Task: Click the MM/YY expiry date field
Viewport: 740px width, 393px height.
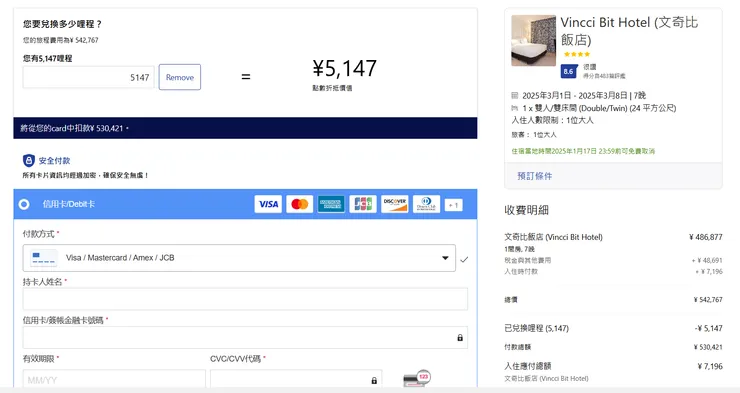Action: pyautogui.click(x=114, y=379)
